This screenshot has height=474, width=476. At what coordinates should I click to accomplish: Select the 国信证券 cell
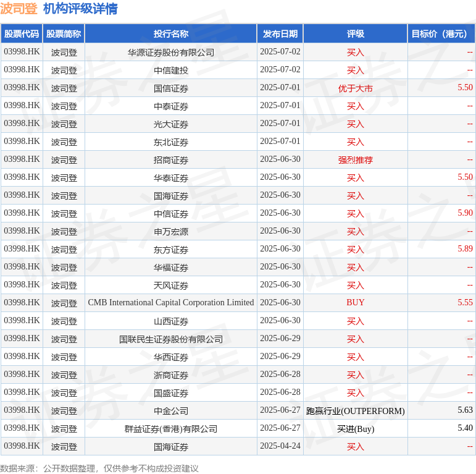click(x=171, y=88)
